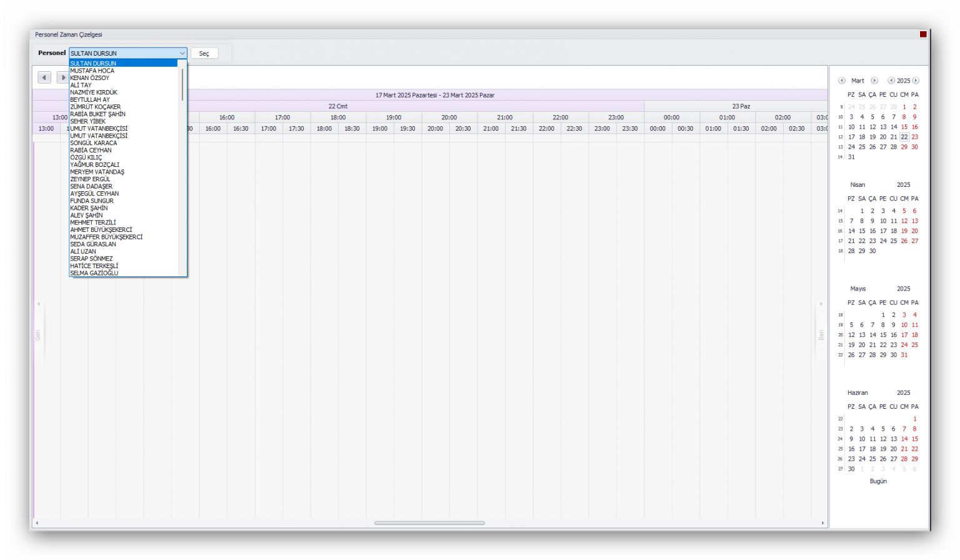Collapse the Personel combo box
This screenshot has width=960, height=560.
click(x=182, y=53)
